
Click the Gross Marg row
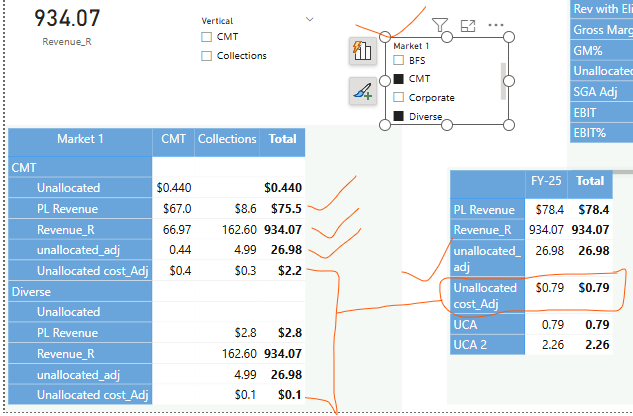pos(602,30)
